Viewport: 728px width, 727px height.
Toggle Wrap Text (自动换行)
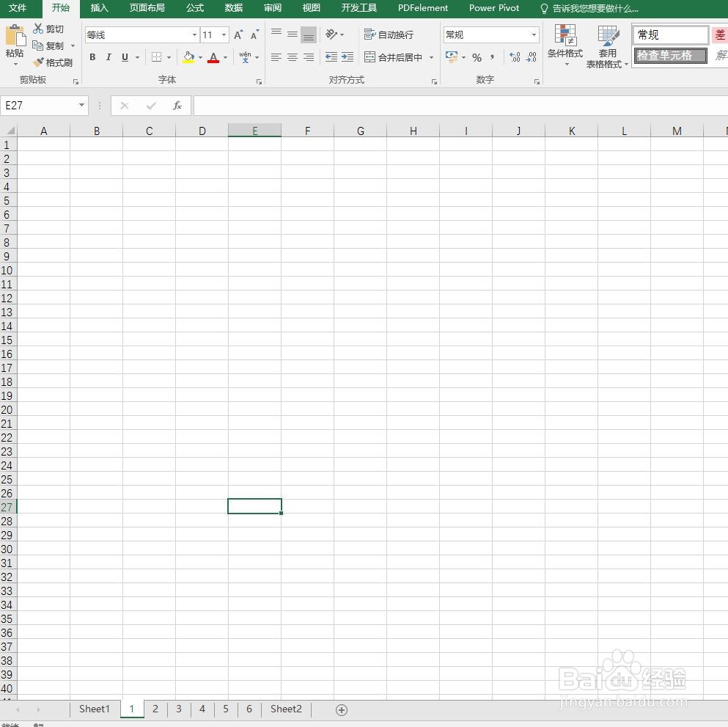point(389,34)
